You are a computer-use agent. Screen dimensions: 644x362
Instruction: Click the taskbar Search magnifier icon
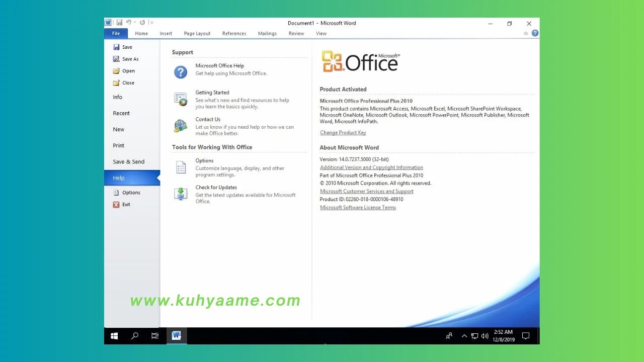click(135, 336)
